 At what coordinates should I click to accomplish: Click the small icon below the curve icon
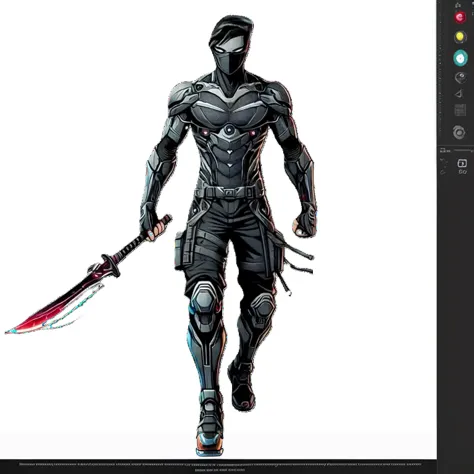coord(443,172)
